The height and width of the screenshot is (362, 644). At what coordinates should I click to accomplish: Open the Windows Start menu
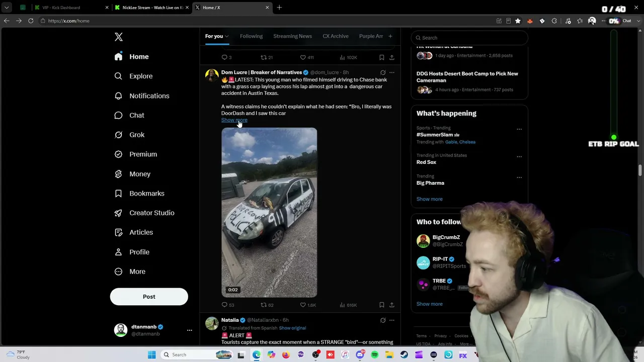point(151,355)
